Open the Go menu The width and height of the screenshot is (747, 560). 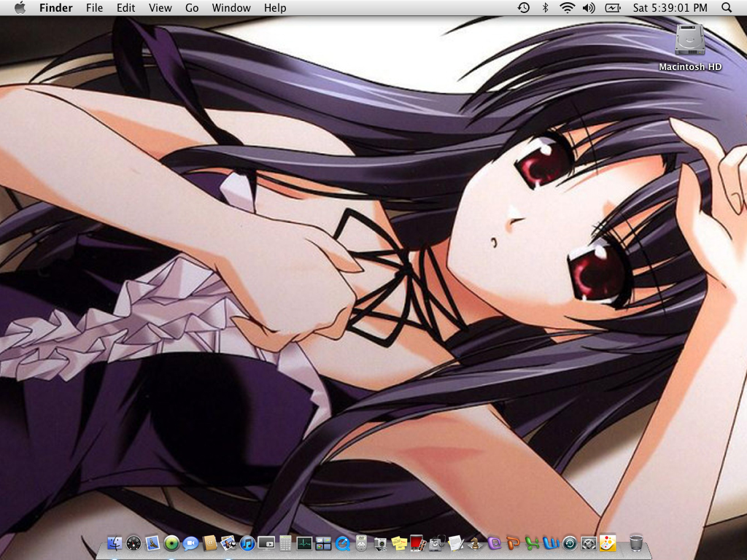[x=192, y=8]
